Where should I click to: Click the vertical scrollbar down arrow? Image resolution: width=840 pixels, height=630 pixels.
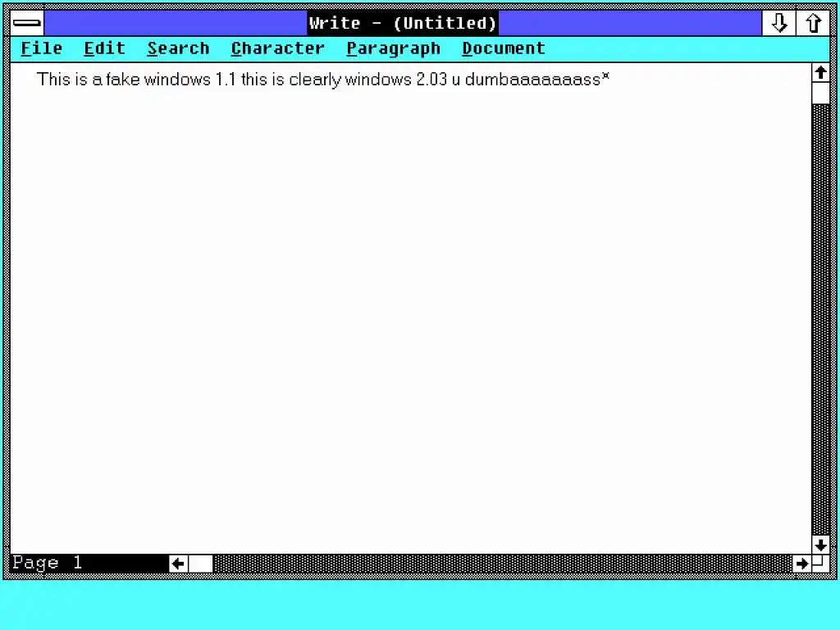[x=820, y=545]
